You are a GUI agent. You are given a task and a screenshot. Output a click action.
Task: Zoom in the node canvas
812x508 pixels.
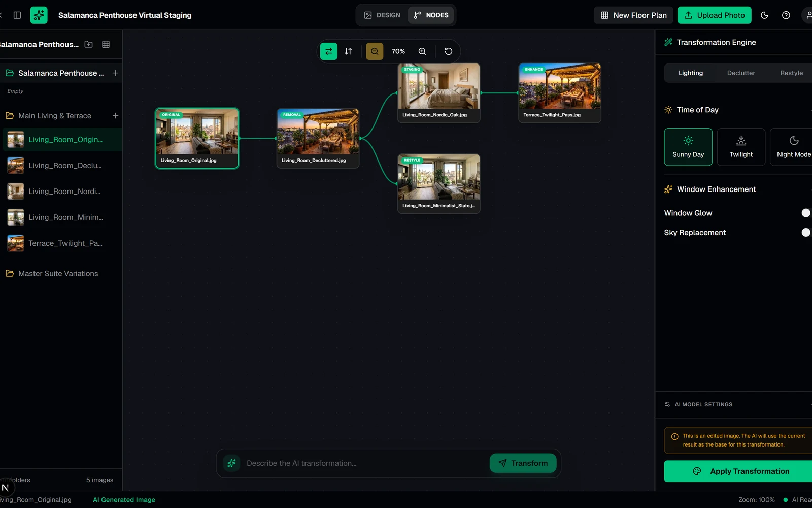tap(422, 51)
